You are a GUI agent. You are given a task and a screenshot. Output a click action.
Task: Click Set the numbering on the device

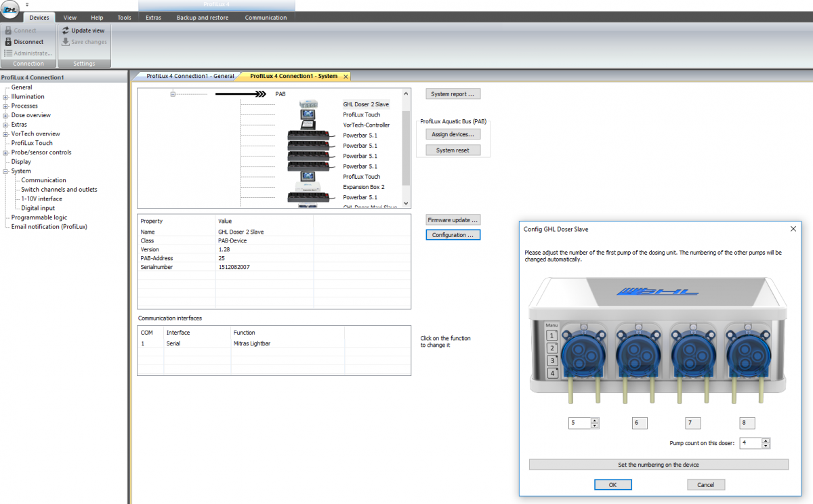659,465
